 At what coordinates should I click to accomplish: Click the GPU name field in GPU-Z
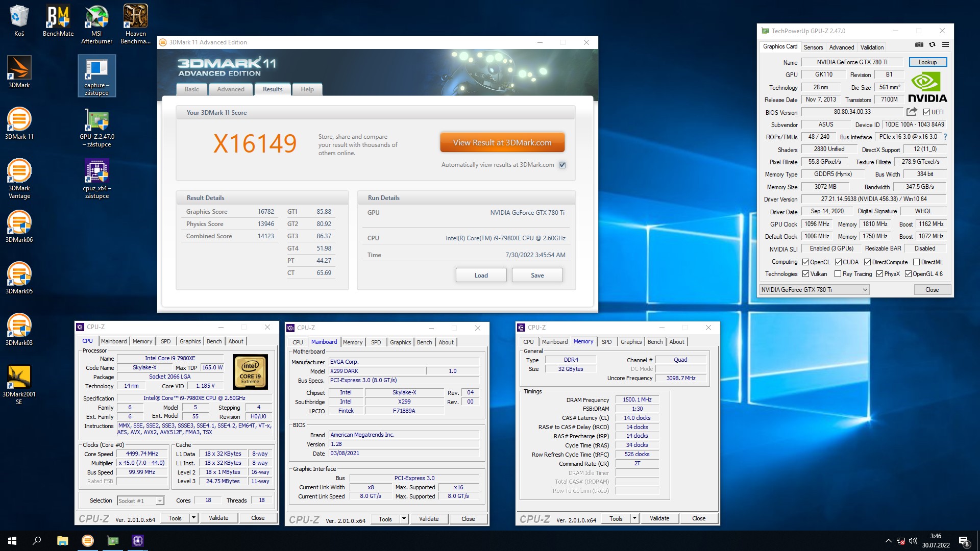click(852, 62)
